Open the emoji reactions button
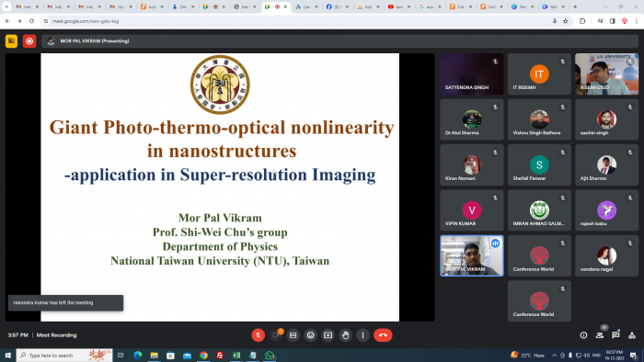The image size is (644, 362). [x=311, y=335]
